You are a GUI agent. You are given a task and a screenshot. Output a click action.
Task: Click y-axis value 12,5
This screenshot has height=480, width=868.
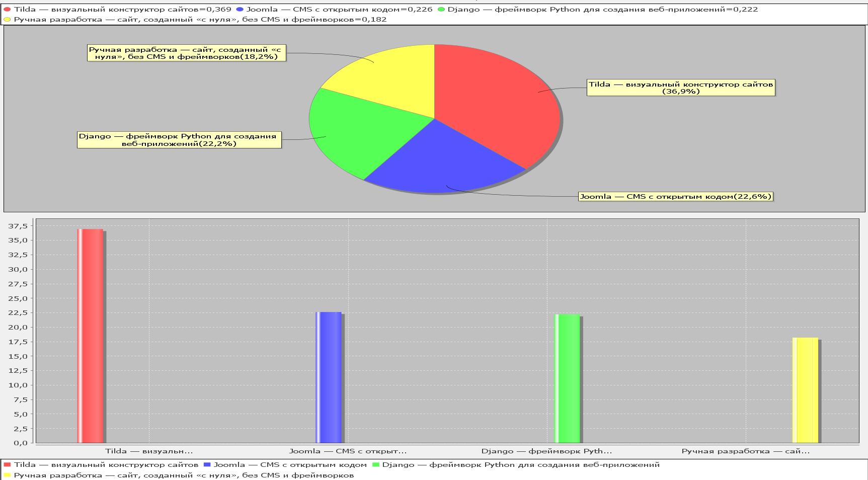[18, 371]
